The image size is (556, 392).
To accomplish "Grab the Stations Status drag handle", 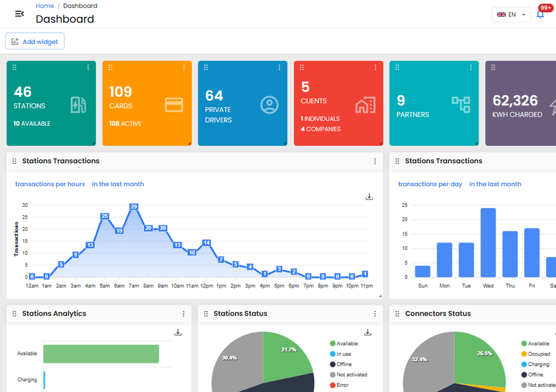I will click(206, 314).
